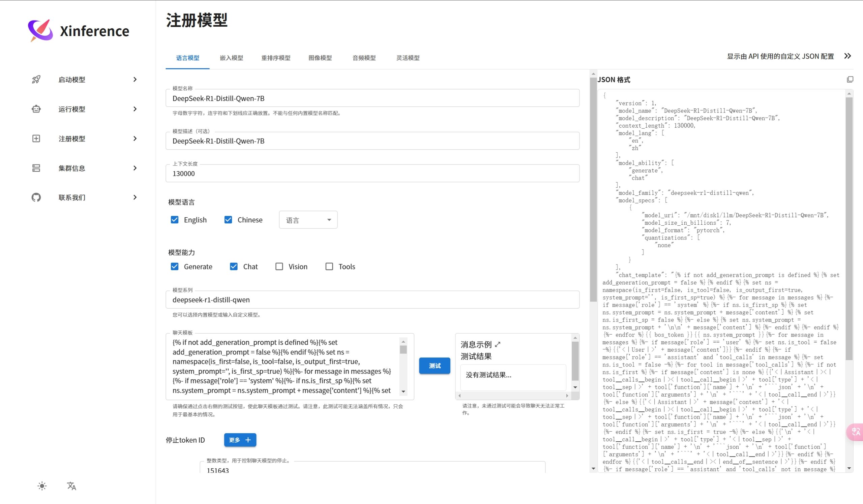Click the plus-box icon for Register Model

(36, 138)
